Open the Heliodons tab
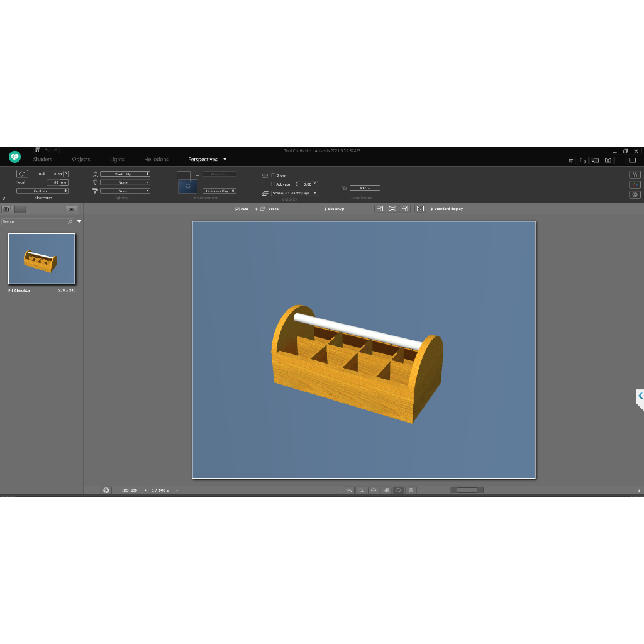The height and width of the screenshot is (644, 644). pyautogui.click(x=156, y=159)
